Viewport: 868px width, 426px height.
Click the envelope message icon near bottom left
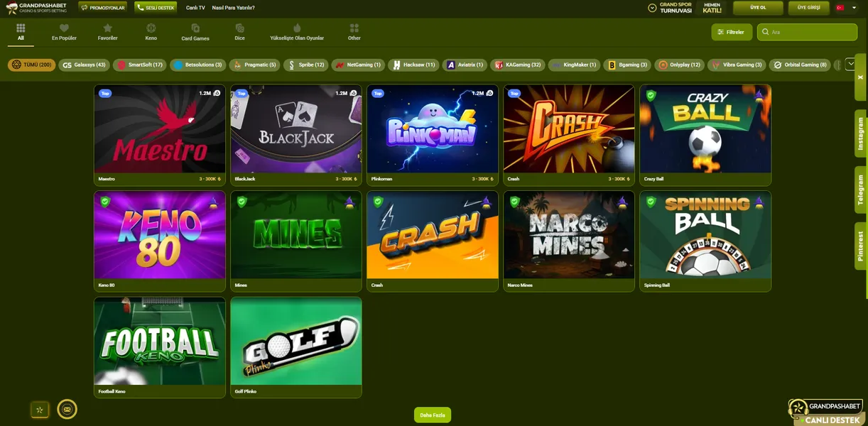67,408
